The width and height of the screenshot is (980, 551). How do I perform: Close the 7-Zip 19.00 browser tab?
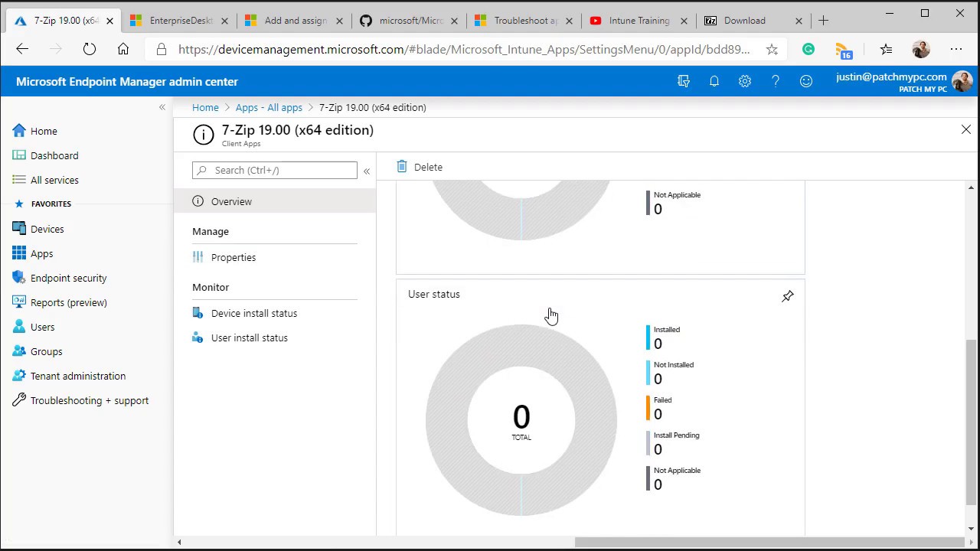(x=109, y=21)
